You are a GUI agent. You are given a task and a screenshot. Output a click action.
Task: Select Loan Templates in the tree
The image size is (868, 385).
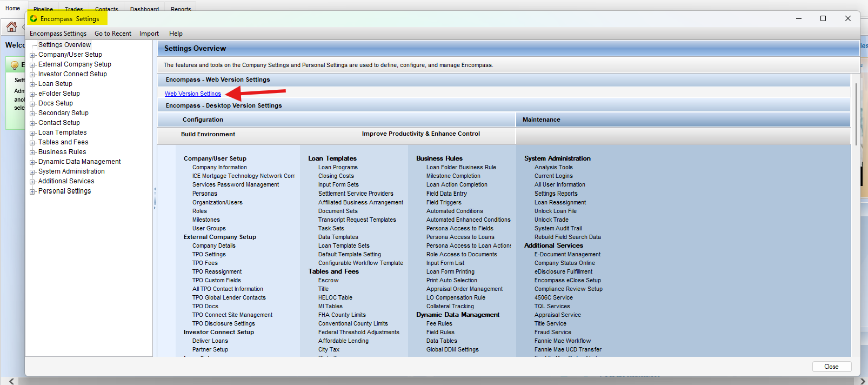click(x=62, y=132)
